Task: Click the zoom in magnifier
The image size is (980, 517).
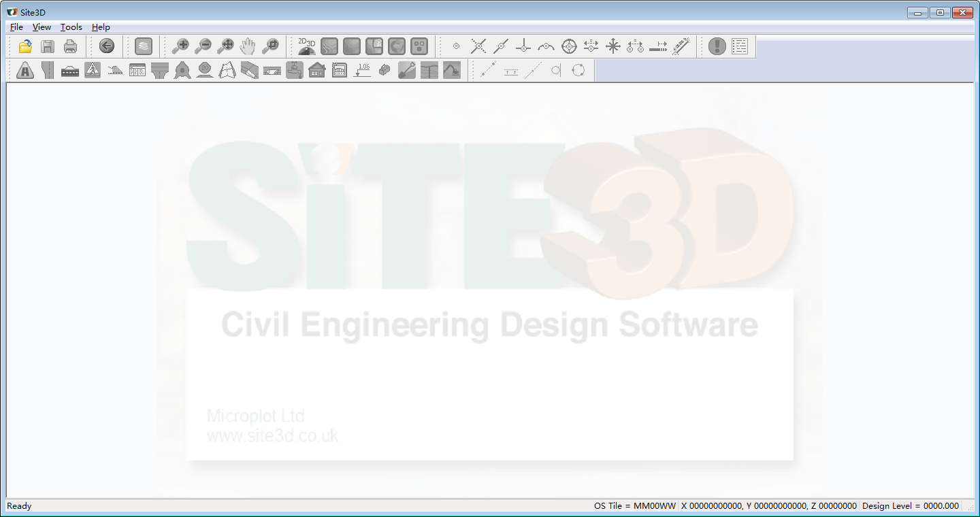Action: point(180,46)
